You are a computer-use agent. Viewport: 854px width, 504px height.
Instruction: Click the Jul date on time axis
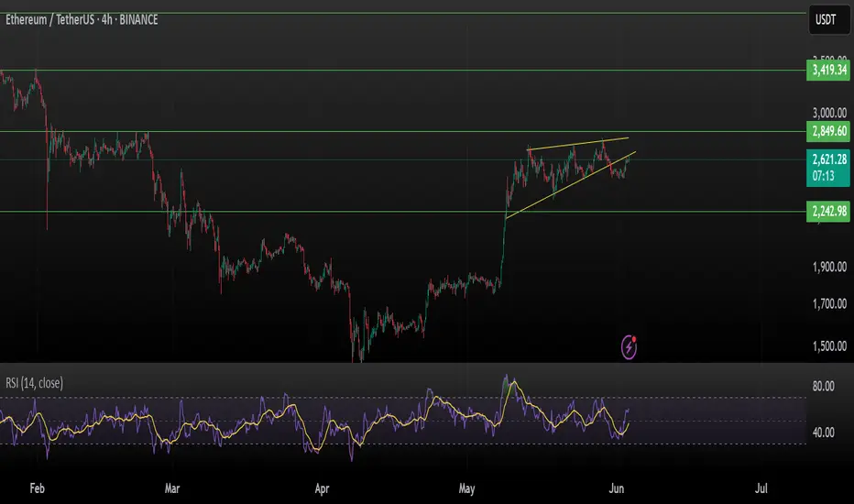pos(761,488)
